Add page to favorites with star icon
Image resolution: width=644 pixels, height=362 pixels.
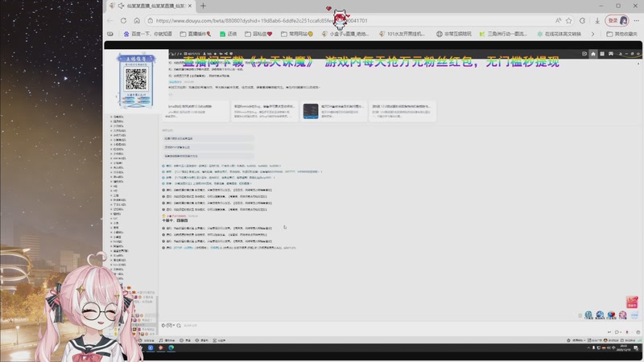[569, 21]
